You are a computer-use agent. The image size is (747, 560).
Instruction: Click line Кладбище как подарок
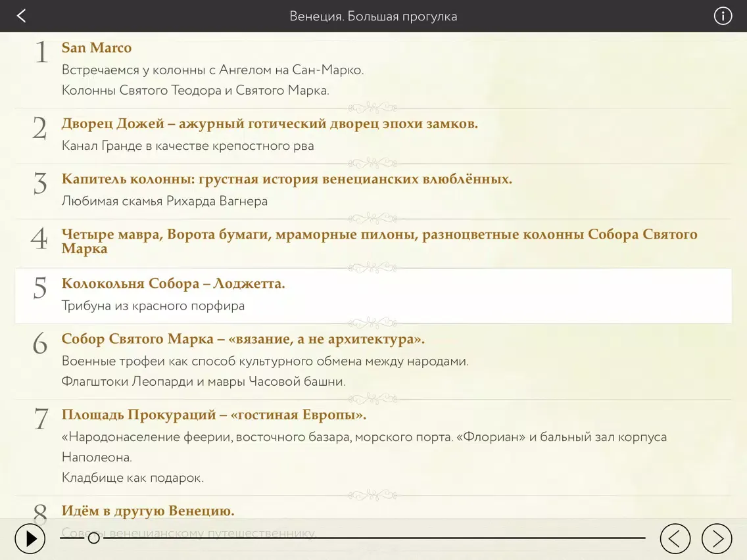(132, 478)
